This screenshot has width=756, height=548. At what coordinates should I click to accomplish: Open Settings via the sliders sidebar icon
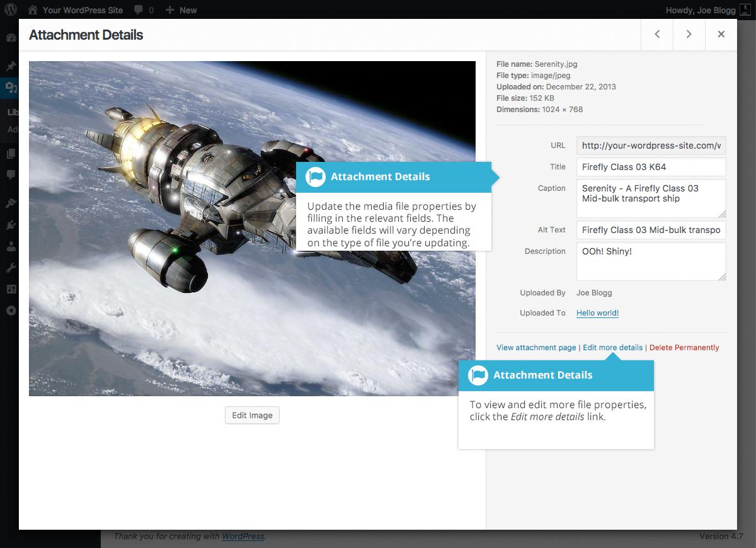[x=10, y=289]
